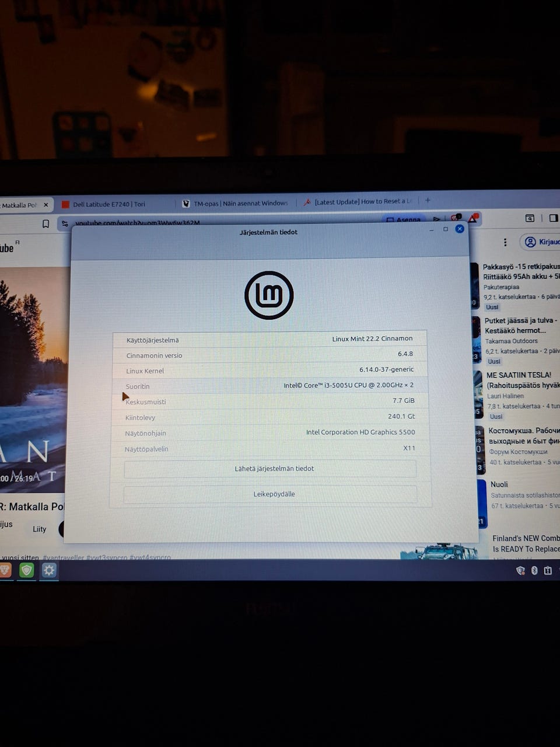This screenshot has width=560, height=747.
Task: Select the settings gear taskbar item
Action: coord(49,570)
